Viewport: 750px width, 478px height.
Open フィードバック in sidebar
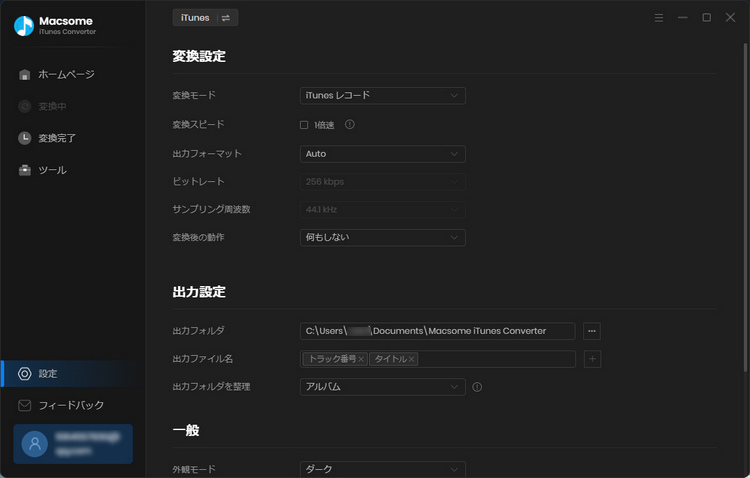coord(73,405)
